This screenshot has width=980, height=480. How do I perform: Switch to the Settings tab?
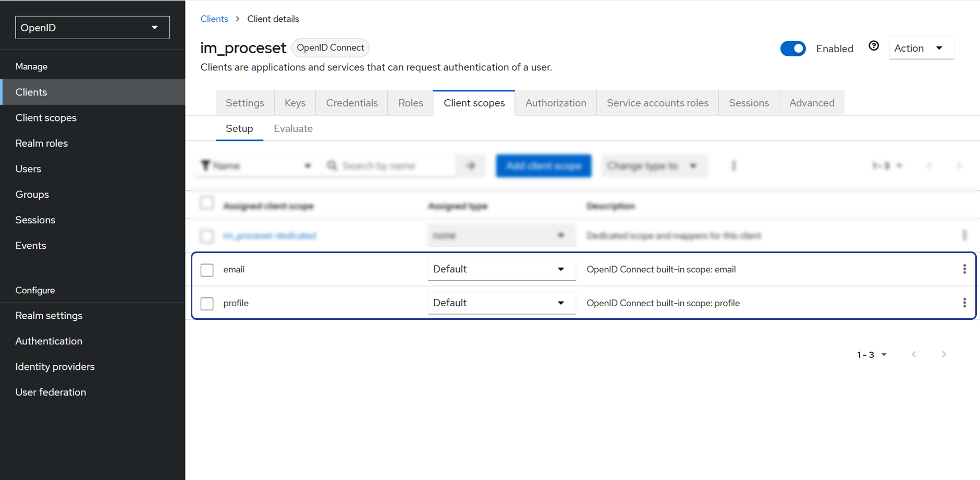coord(245,103)
